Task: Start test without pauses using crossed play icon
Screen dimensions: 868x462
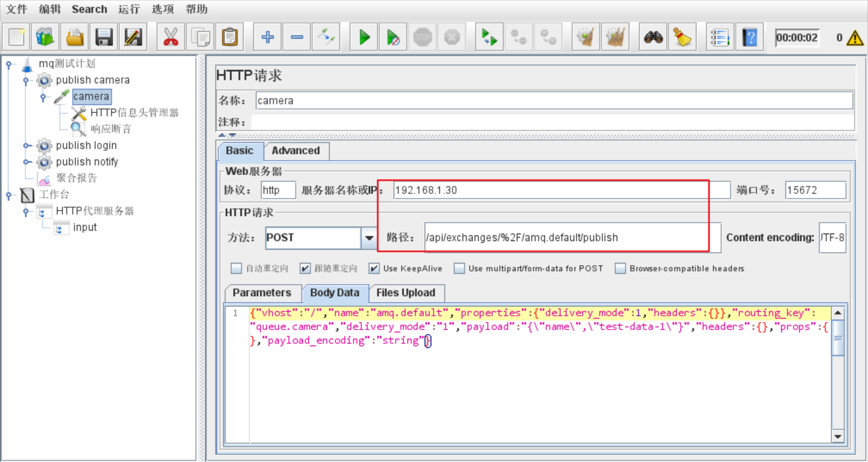Action: pos(393,36)
